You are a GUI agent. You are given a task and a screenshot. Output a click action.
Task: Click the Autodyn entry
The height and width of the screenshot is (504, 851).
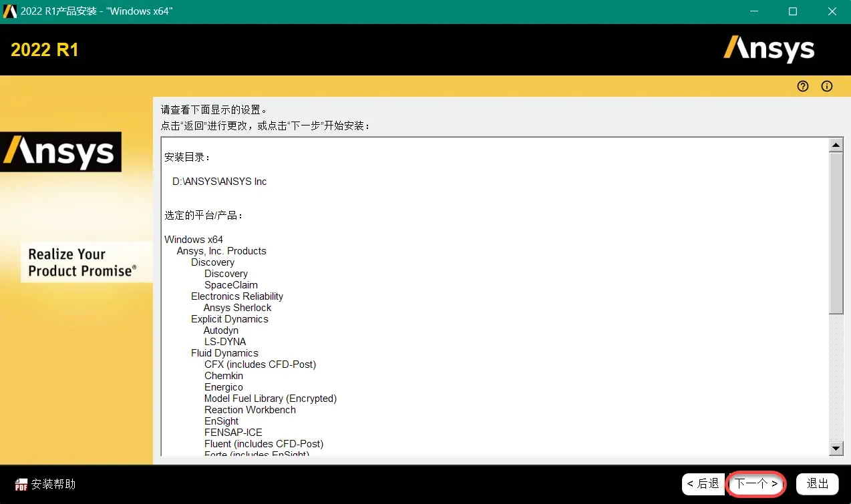[x=221, y=330]
